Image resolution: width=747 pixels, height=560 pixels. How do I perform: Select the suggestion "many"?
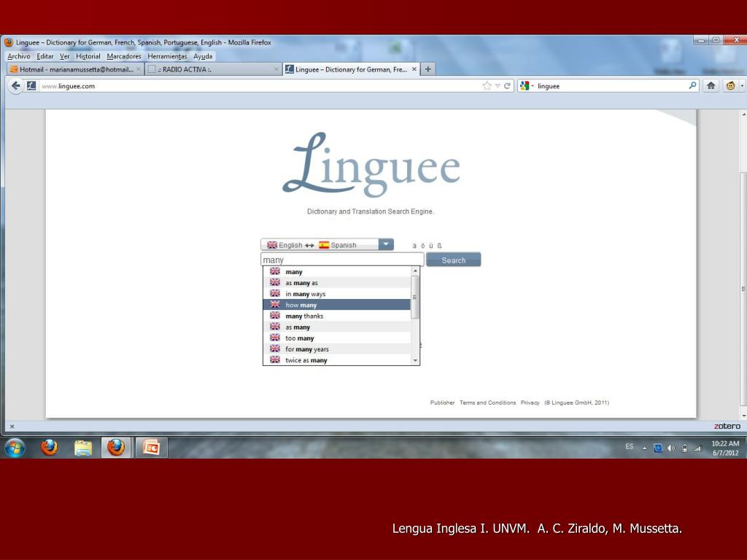(x=337, y=271)
